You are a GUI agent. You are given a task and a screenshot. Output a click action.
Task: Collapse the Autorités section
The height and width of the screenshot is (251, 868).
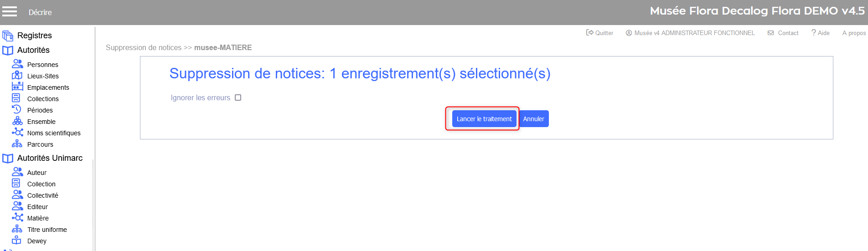33,50
